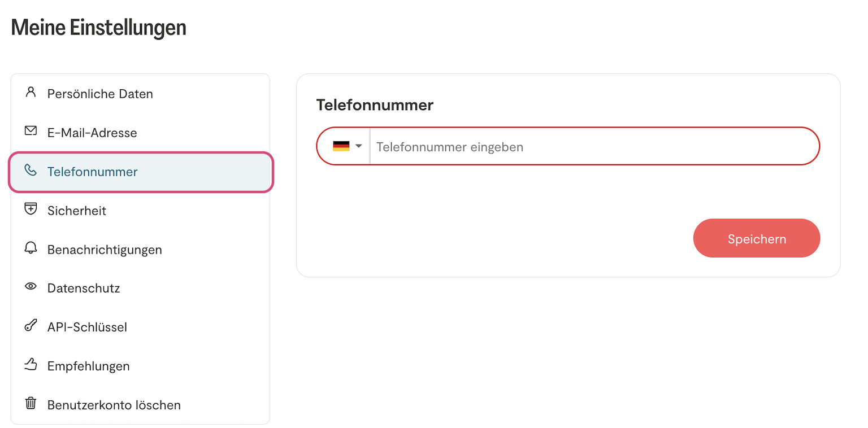This screenshot has width=868, height=428.
Task: Click the eye icon beside Datenschutz
Action: (x=31, y=287)
